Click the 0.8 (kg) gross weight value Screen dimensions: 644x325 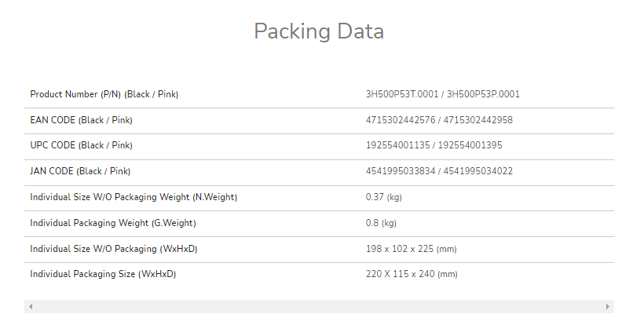[x=381, y=223]
